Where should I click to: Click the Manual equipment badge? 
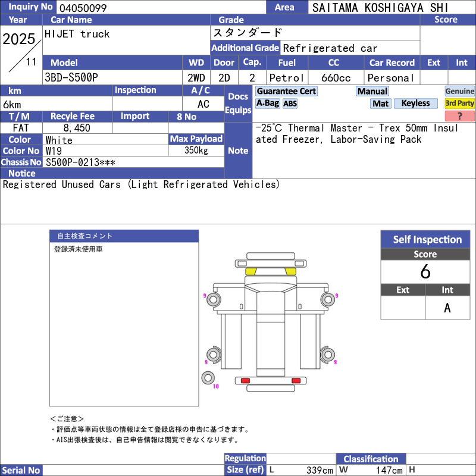click(372, 91)
